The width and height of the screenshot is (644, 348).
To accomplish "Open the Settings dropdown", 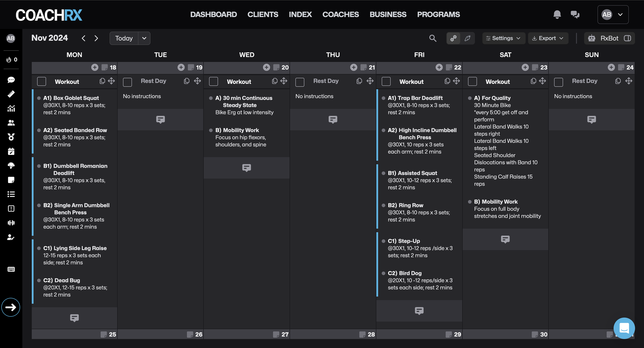I will click(x=503, y=38).
